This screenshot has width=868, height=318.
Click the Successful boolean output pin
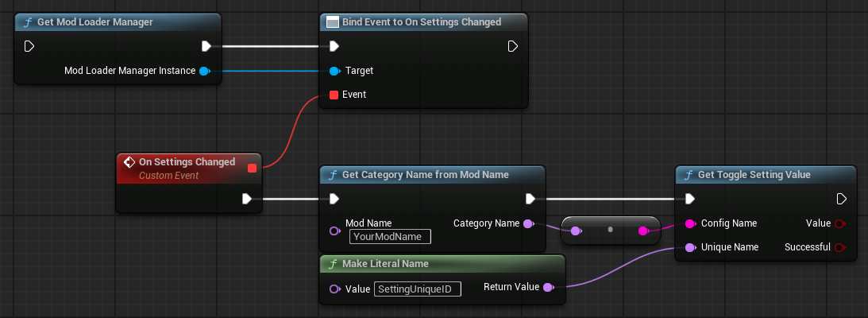[x=839, y=247]
